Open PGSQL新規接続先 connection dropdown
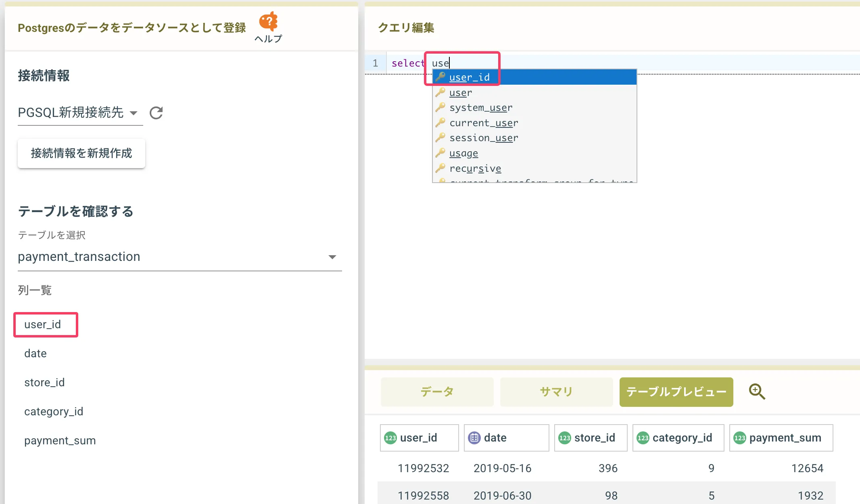Image resolution: width=860 pixels, height=504 pixels. click(x=80, y=112)
